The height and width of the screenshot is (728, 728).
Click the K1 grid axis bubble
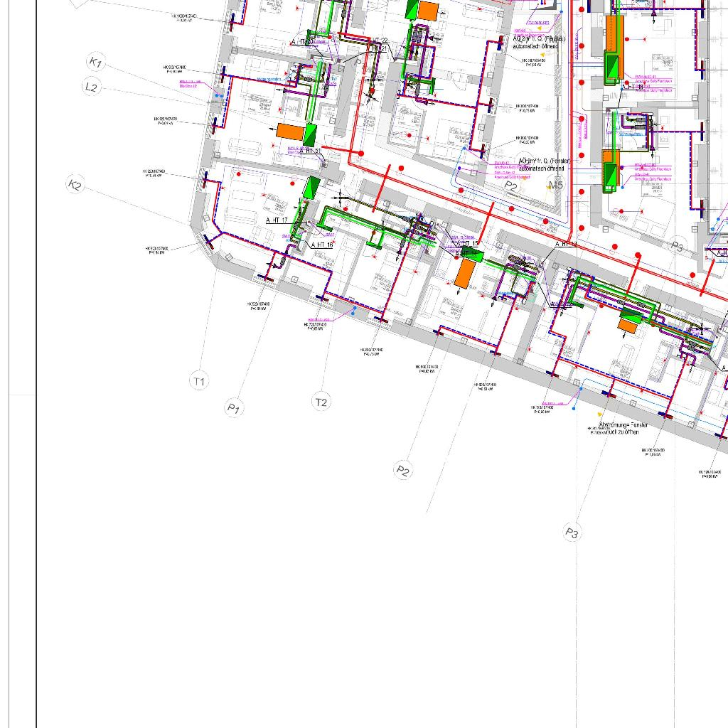point(95,63)
